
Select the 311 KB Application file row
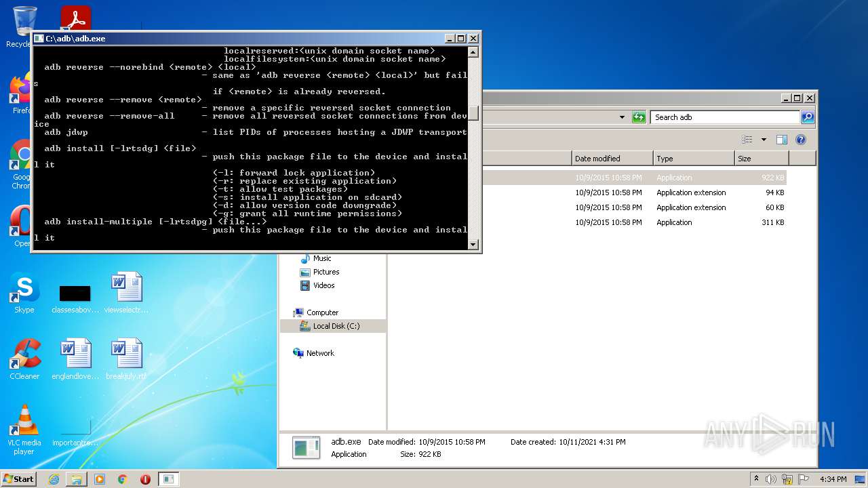coord(587,222)
